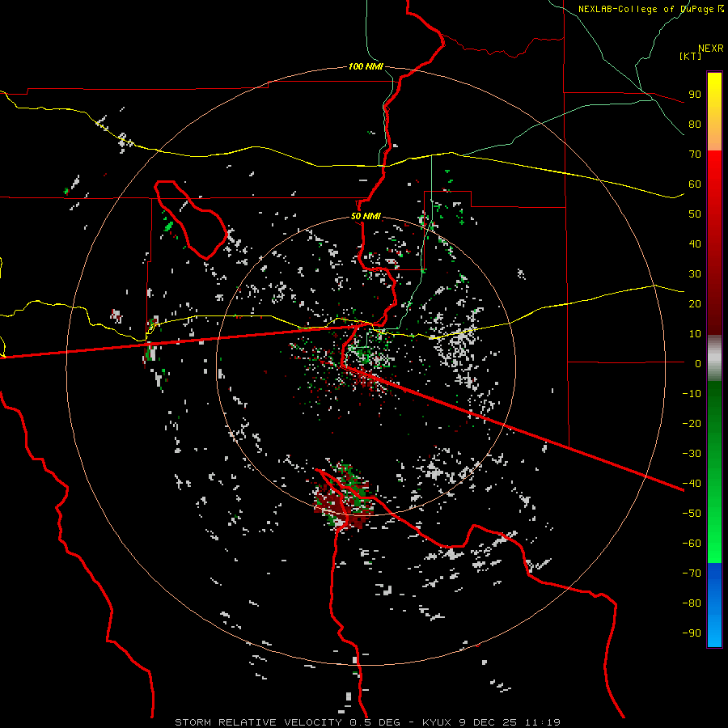Click the -20 value on the velocity scale

click(x=692, y=423)
